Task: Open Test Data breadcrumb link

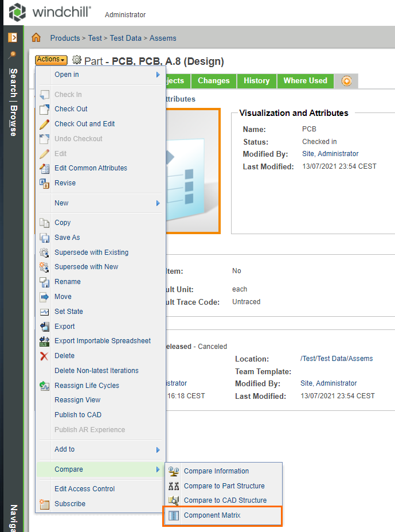Action: [x=126, y=38]
